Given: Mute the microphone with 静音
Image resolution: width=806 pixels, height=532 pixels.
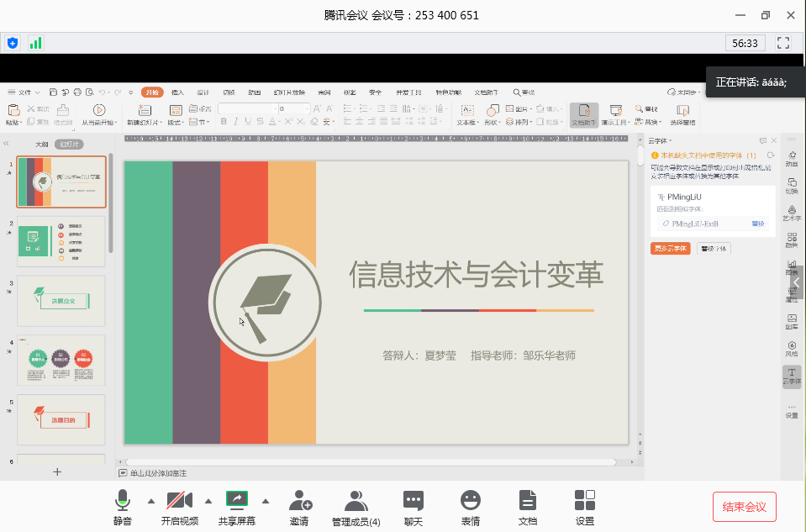Looking at the screenshot, I should [x=123, y=507].
